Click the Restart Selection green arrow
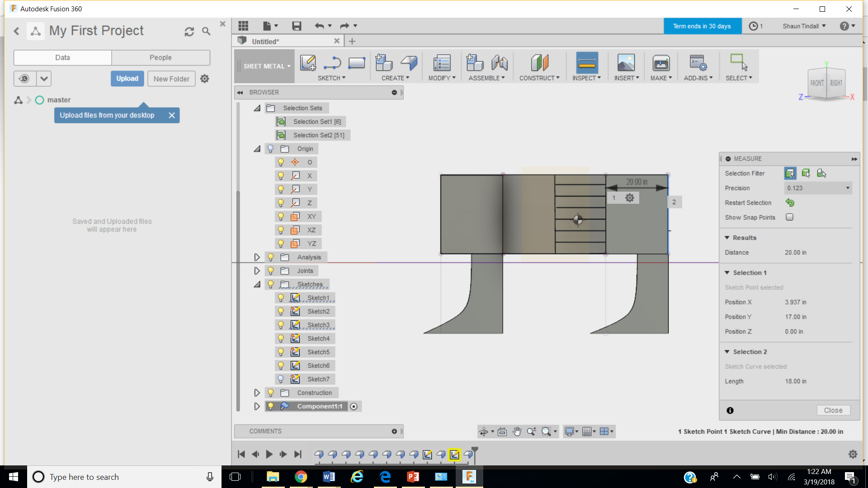This screenshot has width=868, height=488. coord(790,203)
